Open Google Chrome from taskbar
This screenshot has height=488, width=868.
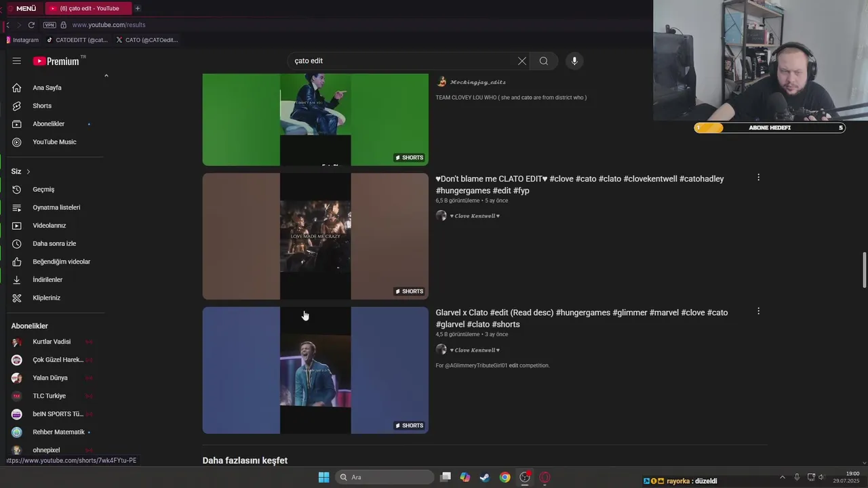pos(505,477)
